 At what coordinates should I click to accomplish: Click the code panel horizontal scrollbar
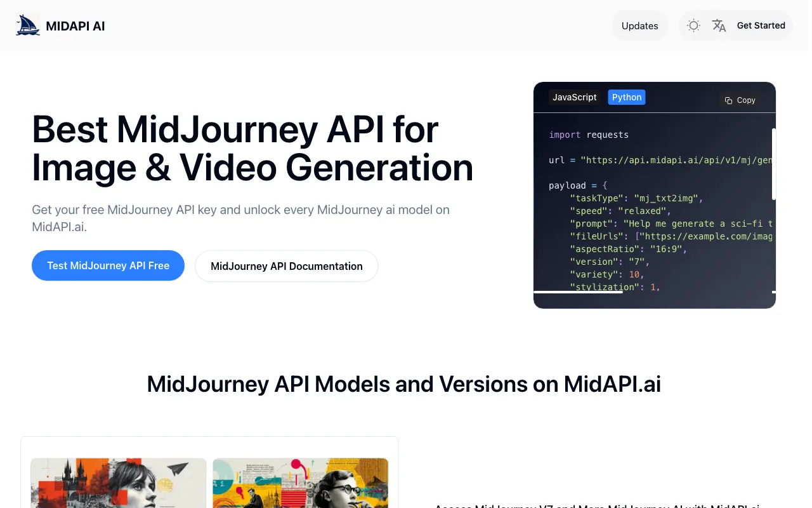coord(578,291)
